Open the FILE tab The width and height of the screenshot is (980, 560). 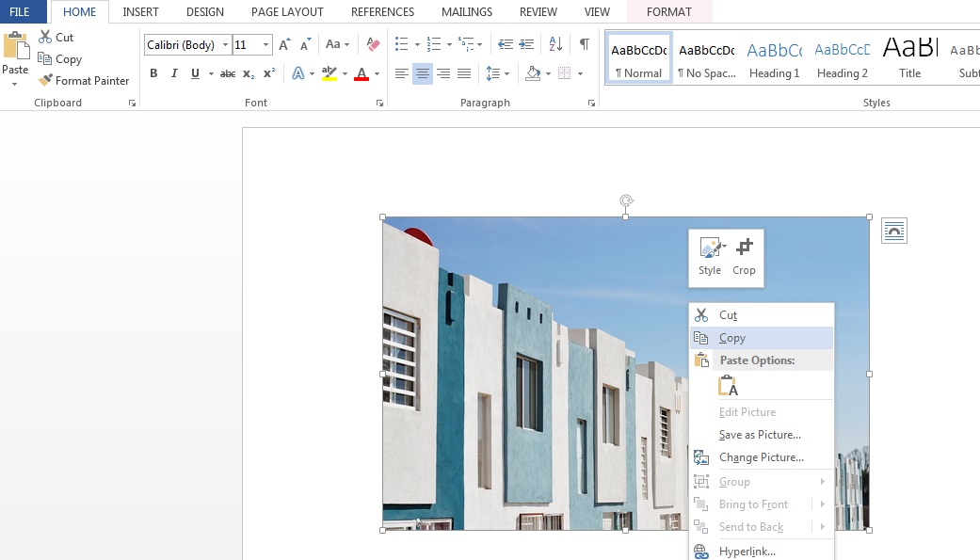[x=20, y=12]
